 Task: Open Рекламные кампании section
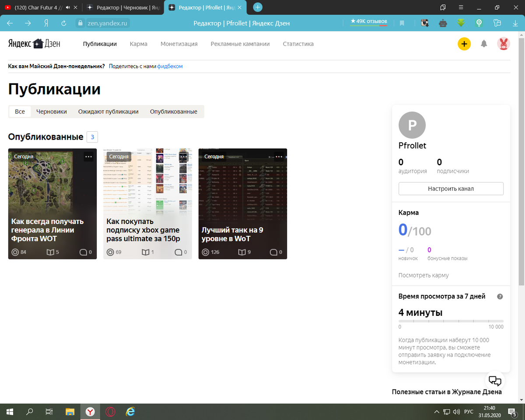[240, 44]
